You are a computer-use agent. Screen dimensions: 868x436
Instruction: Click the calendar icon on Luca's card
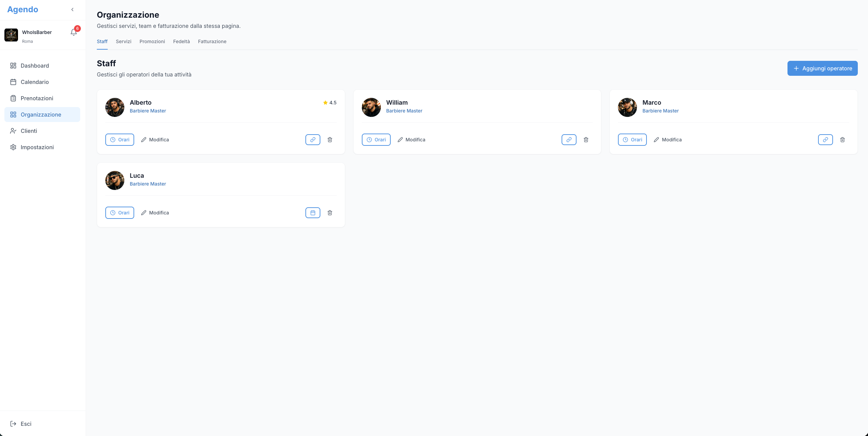pyautogui.click(x=313, y=213)
